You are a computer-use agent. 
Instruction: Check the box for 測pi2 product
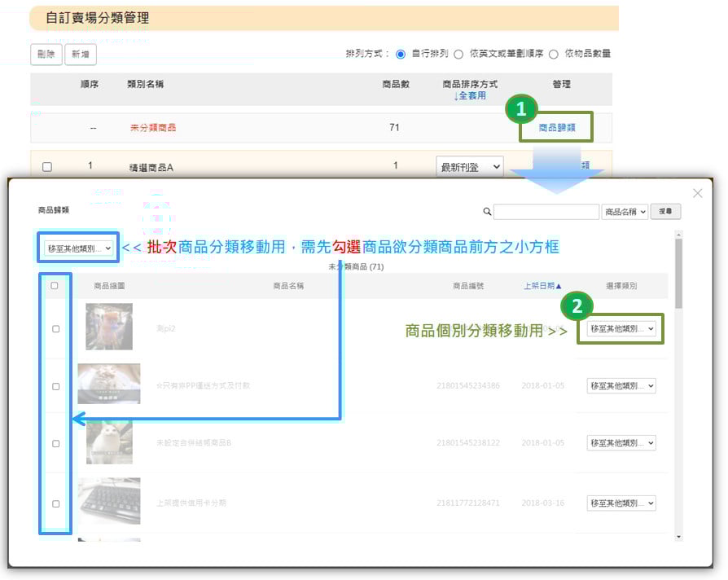click(x=55, y=329)
